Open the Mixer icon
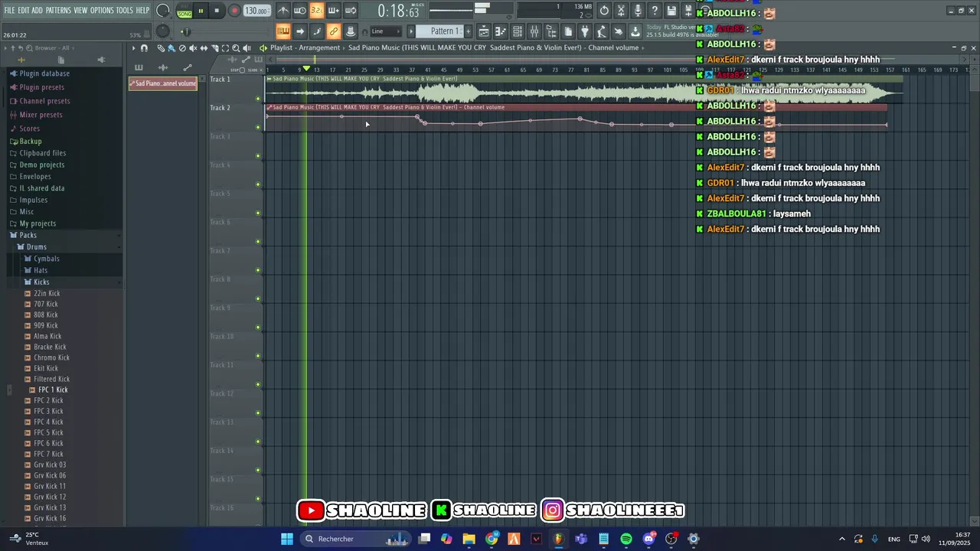Image resolution: width=980 pixels, height=551 pixels. pyautogui.click(x=534, y=31)
